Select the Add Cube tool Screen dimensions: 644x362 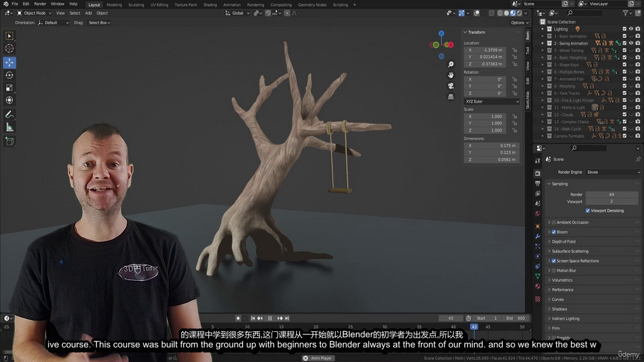tap(9, 141)
